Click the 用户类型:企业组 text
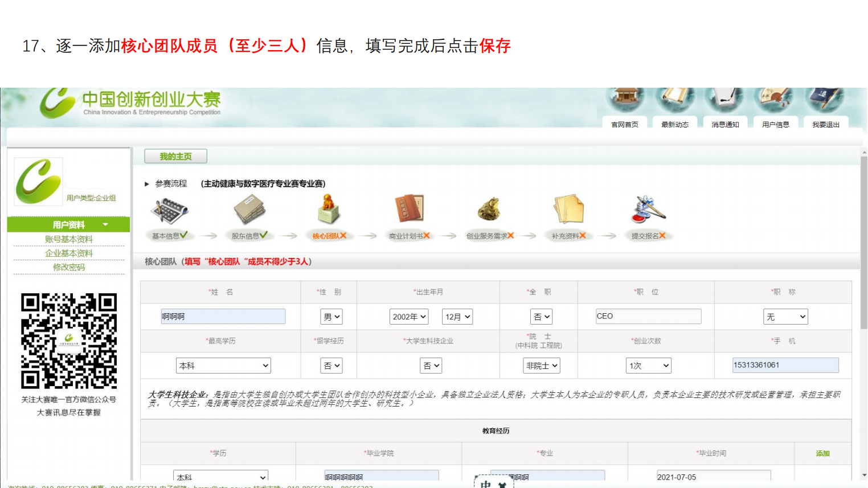The width and height of the screenshot is (868, 488). click(91, 198)
